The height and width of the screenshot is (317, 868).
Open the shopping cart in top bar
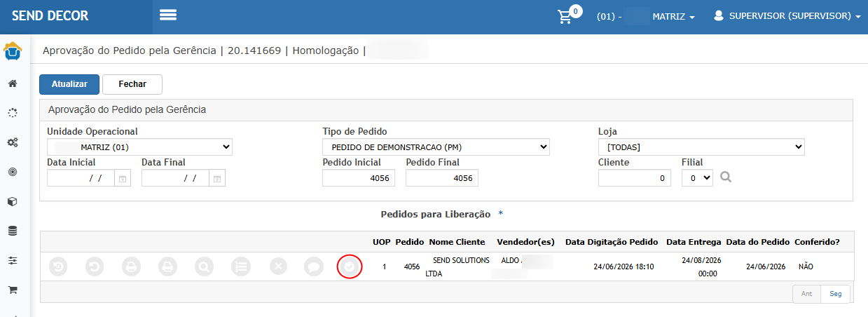point(565,16)
